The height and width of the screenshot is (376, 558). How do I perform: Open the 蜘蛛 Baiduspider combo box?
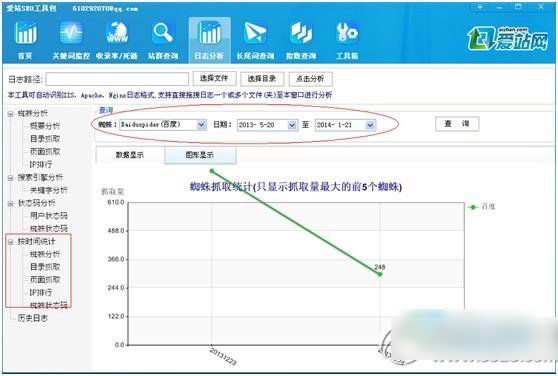(163, 125)
